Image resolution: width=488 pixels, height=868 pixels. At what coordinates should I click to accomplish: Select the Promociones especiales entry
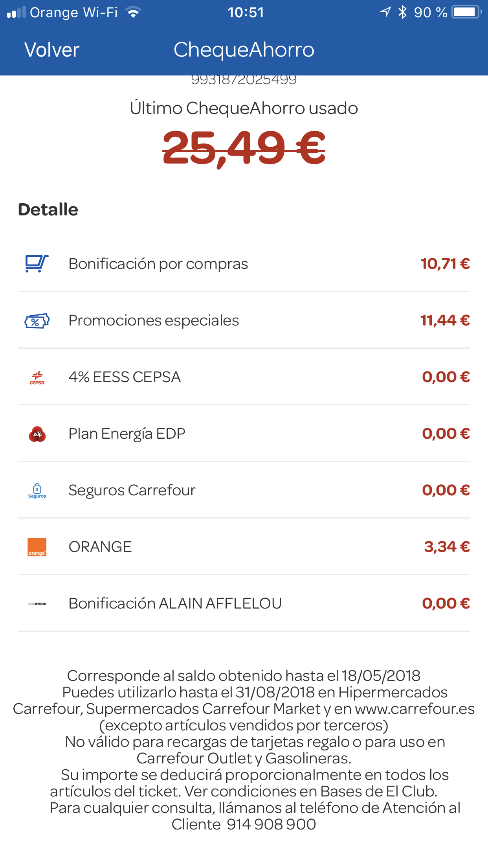(x=154, y=320)
